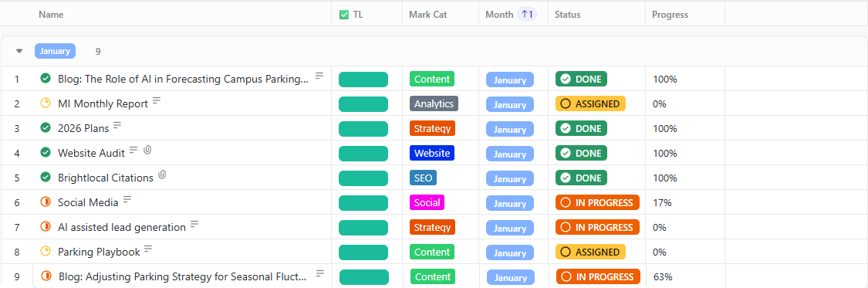This screenshot has height=288, width=868.
Task: Click done check icon beside Website Audit
Action: click(x=46, y=152)
